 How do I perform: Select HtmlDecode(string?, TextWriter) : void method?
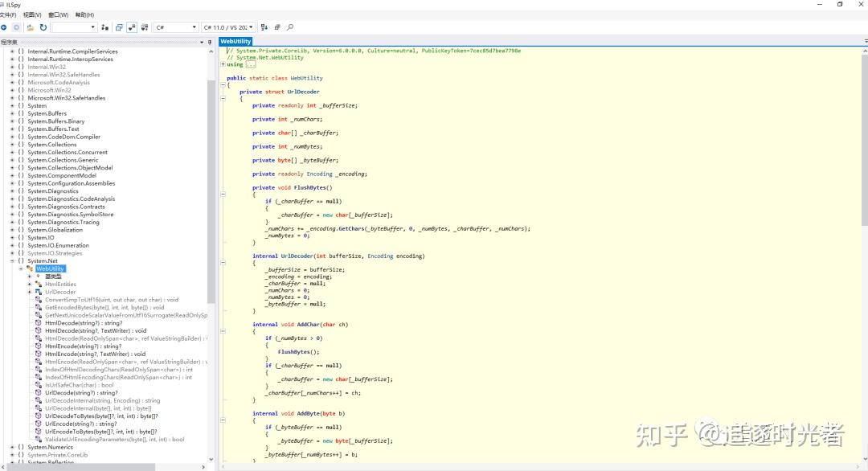(x=96, y=330)
